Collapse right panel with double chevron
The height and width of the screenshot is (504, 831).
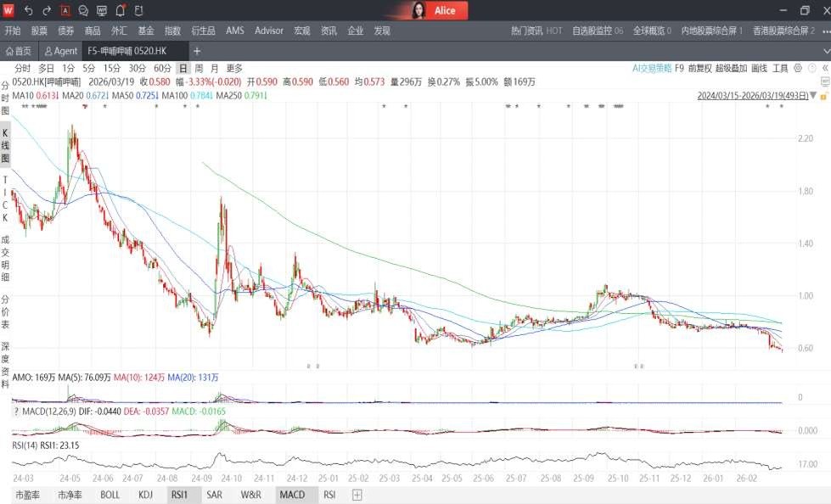[x=824, y=68]
